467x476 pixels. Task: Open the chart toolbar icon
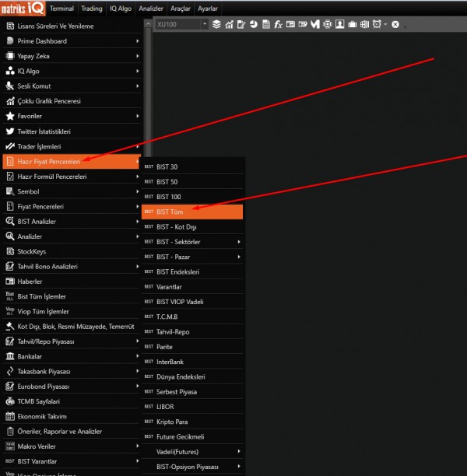[x=229, y=24]
